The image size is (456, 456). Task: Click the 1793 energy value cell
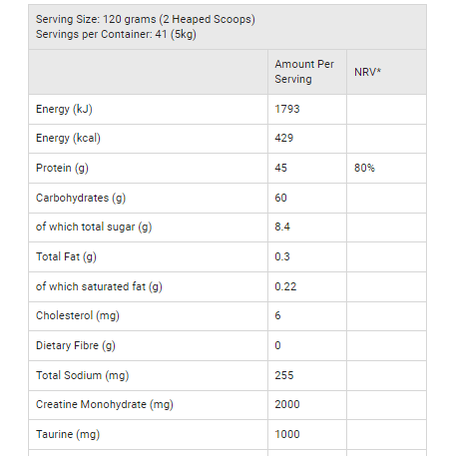pos(287,109)
